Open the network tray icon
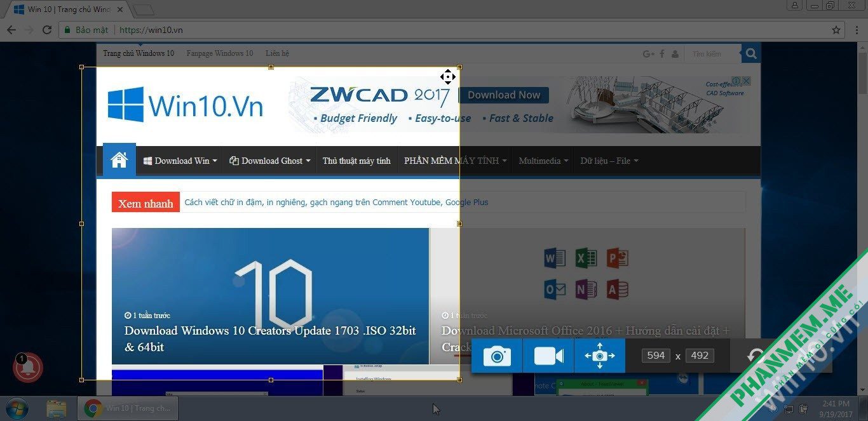Image resolution: width=868 pixels, height=421 pixels. click(788, 408)
